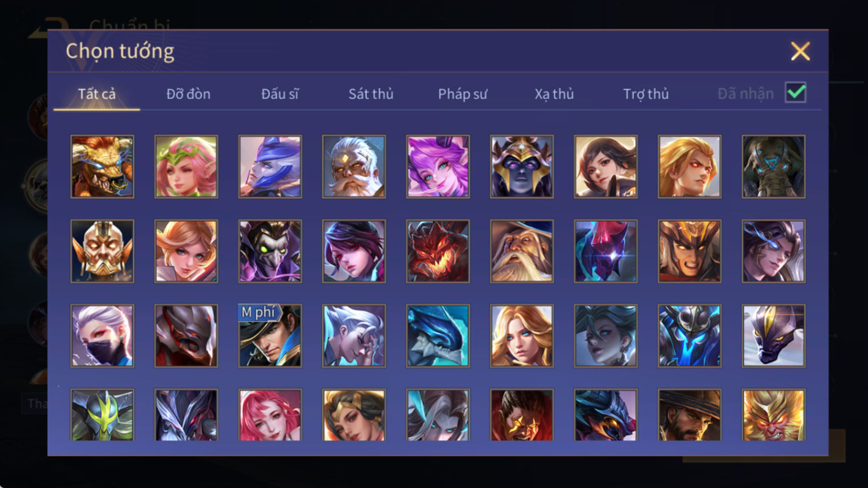Image resolution: width=868 pixels, height=488 pixels.
Task: Select the purple-haired fairy girl hero
Action: point(437,166)
